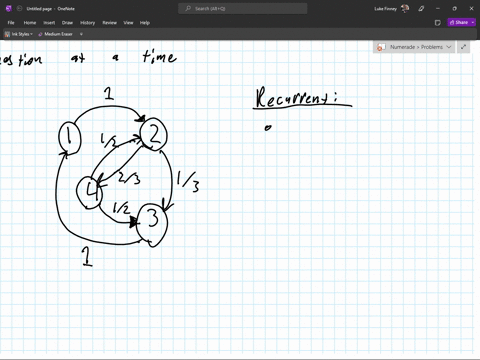Open the Ink Styles dropdown
The height and width of the screenshot is (360, 480).
click(19, 34)
